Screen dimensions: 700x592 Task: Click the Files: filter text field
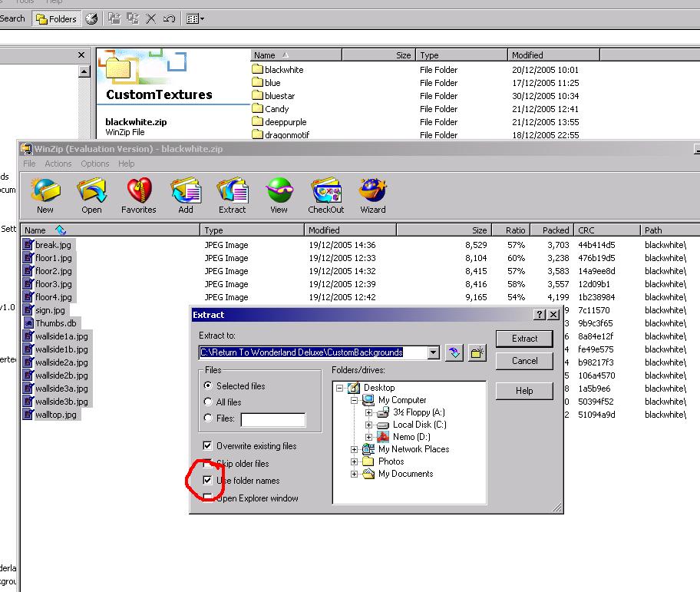tap(272, 420)
